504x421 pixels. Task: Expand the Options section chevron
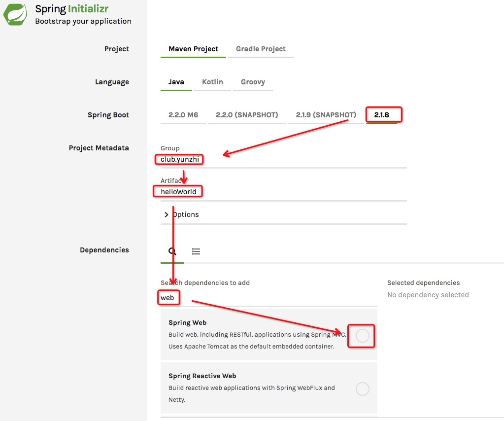tap(166, 214)
